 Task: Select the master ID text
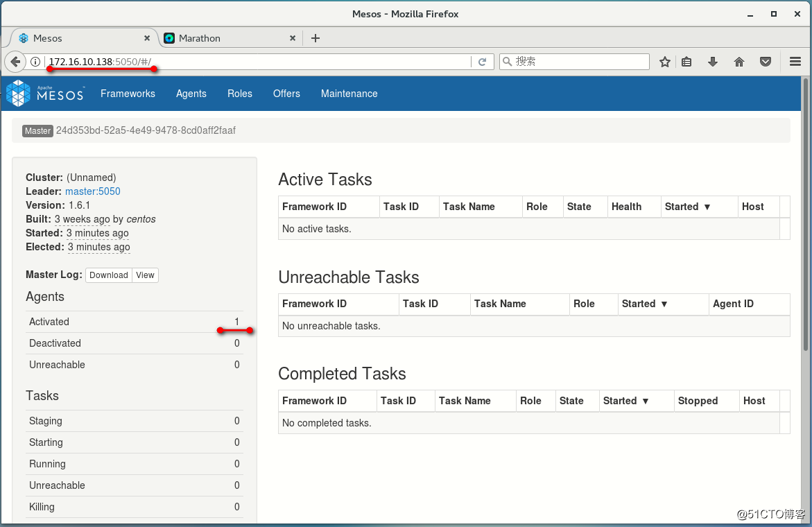coord(146,130)
